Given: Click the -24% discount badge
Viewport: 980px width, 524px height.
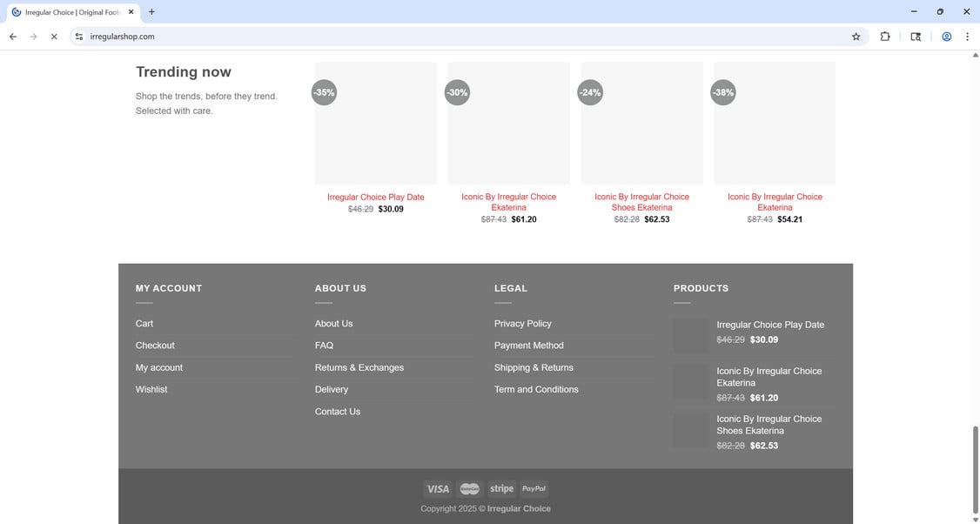Looking at the screenshot, I should [x=590, y=92].
